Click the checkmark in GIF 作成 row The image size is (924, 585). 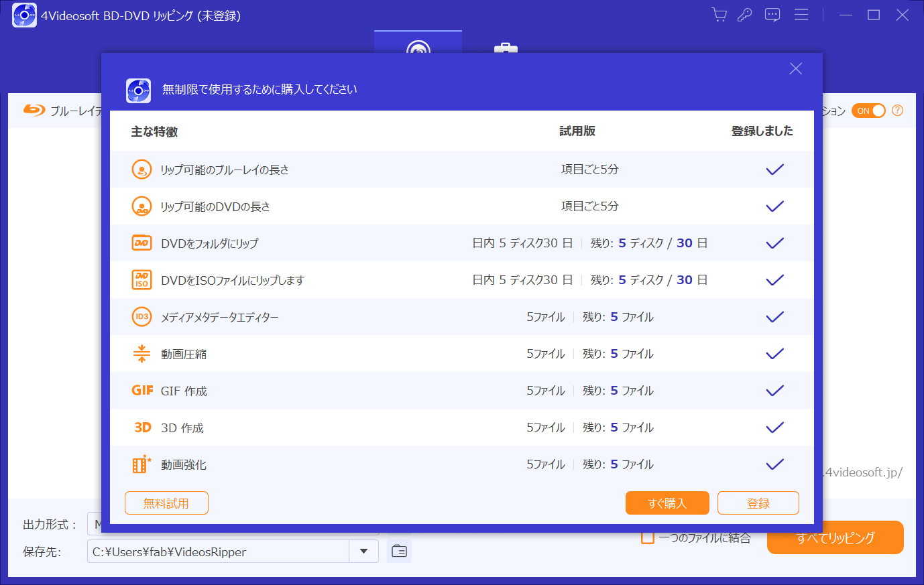[775, 391]
